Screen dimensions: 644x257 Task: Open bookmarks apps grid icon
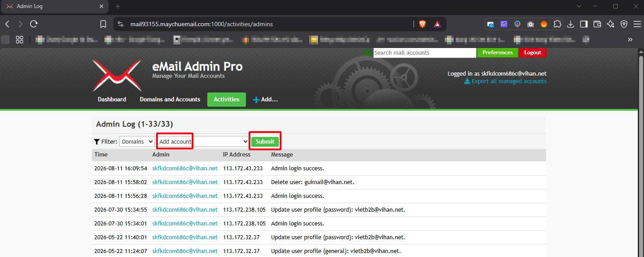click(20, 40)
